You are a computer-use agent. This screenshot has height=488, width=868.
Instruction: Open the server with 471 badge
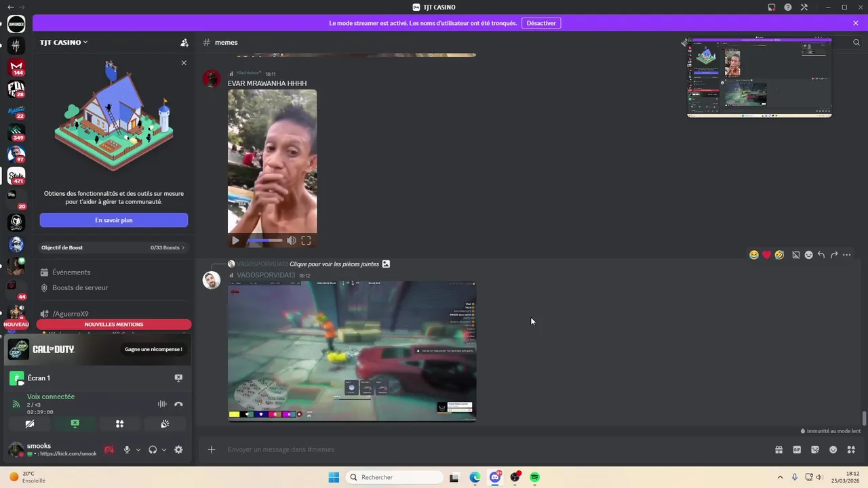(16, 176)
